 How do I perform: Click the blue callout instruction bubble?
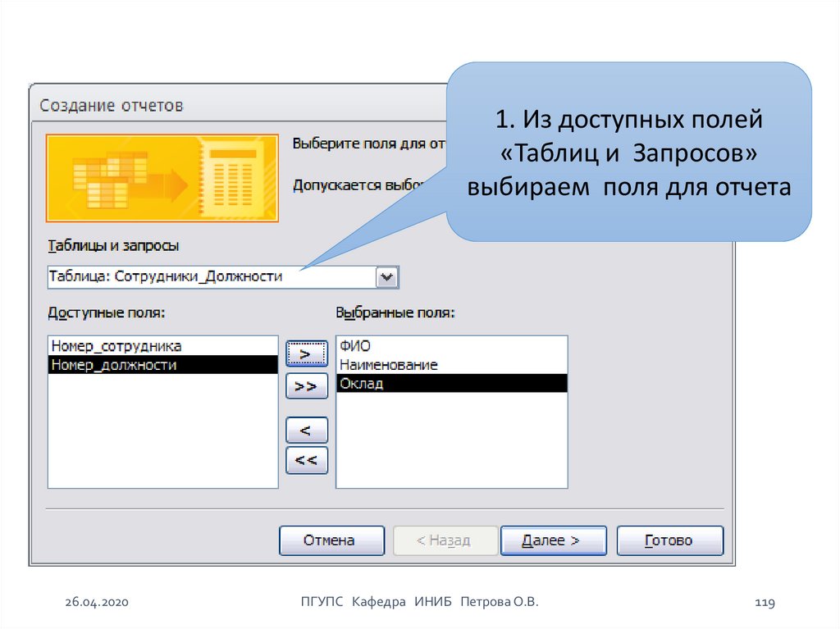628,152
